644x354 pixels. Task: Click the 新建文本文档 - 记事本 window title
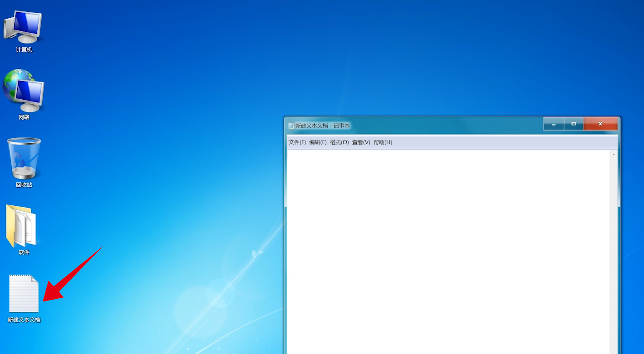pos(323,126)
